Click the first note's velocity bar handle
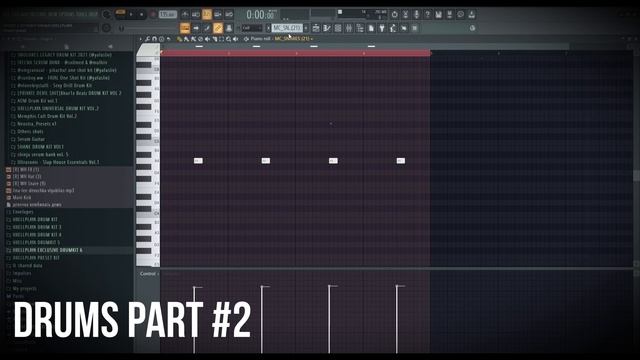 click(x=195, y=287)
